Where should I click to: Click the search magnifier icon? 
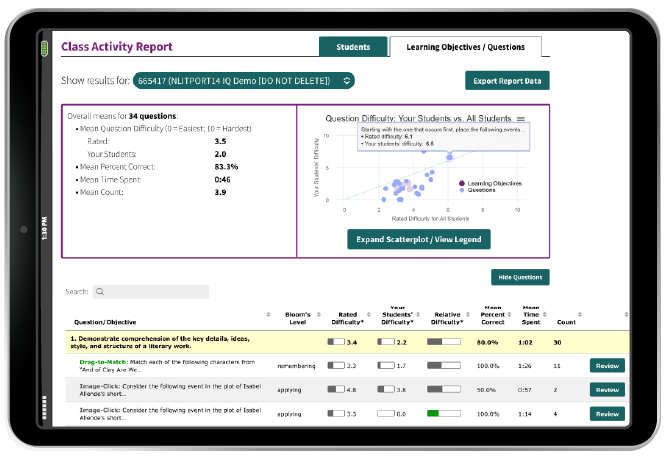click(x=101, y=292)
